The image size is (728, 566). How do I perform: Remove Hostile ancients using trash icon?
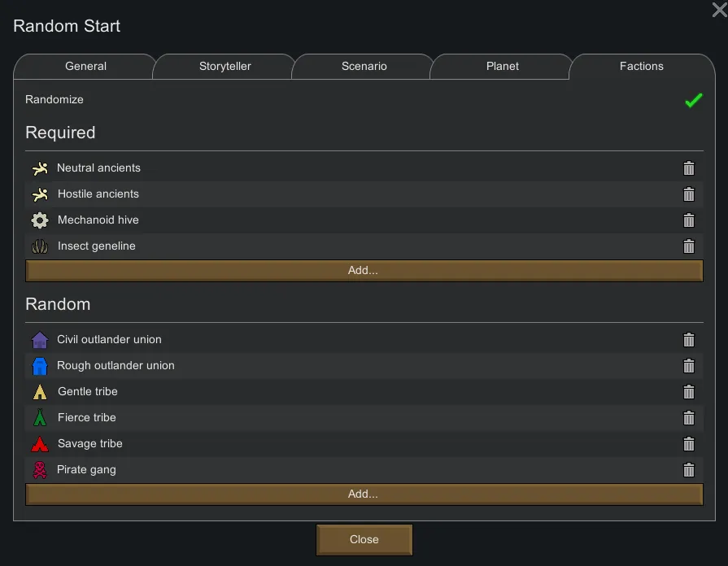tap(689, 194)
